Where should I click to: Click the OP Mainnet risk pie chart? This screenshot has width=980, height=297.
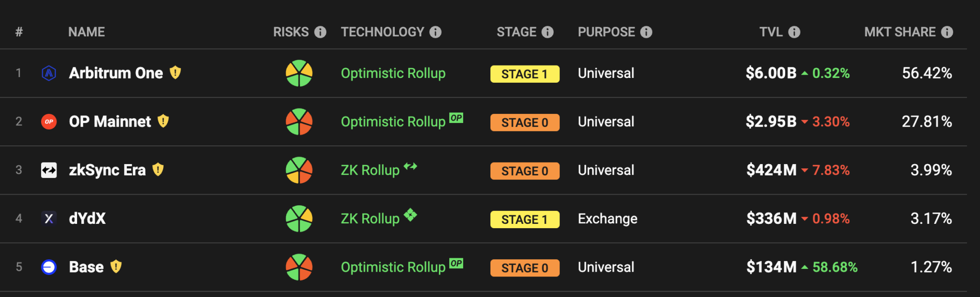pyautogui.click(x=299, y=121)
